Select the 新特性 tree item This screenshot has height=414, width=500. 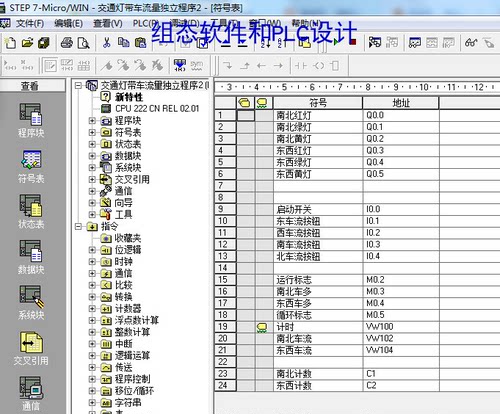pos(129,97)
